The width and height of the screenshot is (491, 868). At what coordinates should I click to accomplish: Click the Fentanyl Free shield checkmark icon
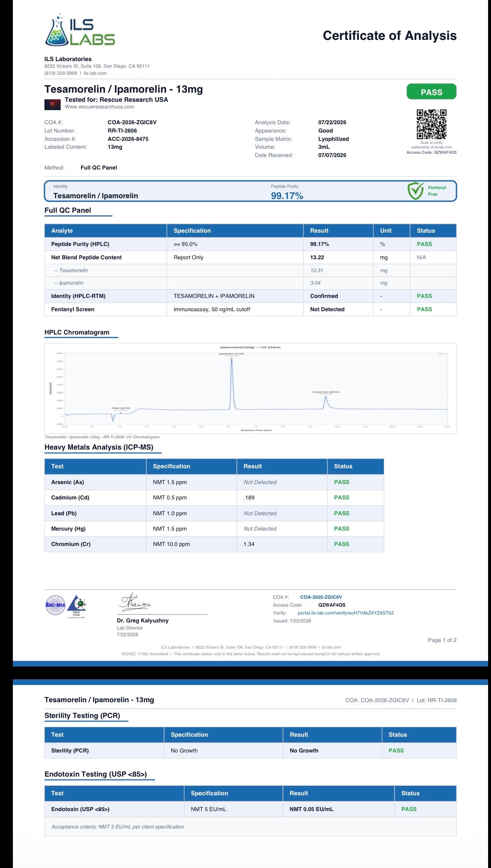pyautogui.click(x=416, y=191)
